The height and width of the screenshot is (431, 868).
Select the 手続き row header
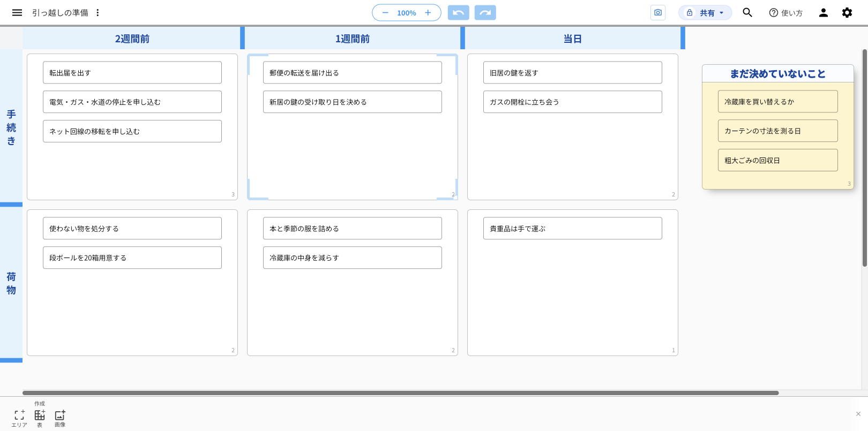[x=11, y=127]
